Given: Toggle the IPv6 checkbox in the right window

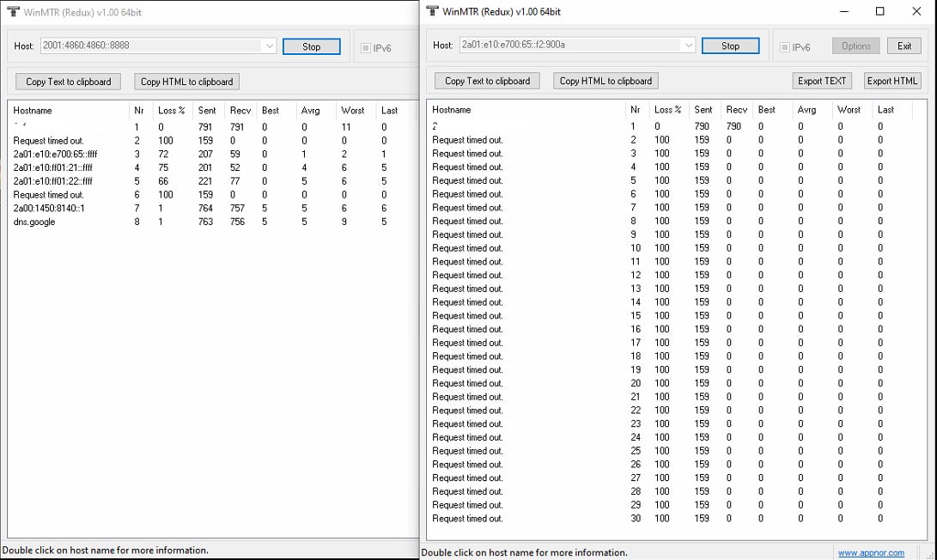Looking at the screenshot, I should point(785,47).
